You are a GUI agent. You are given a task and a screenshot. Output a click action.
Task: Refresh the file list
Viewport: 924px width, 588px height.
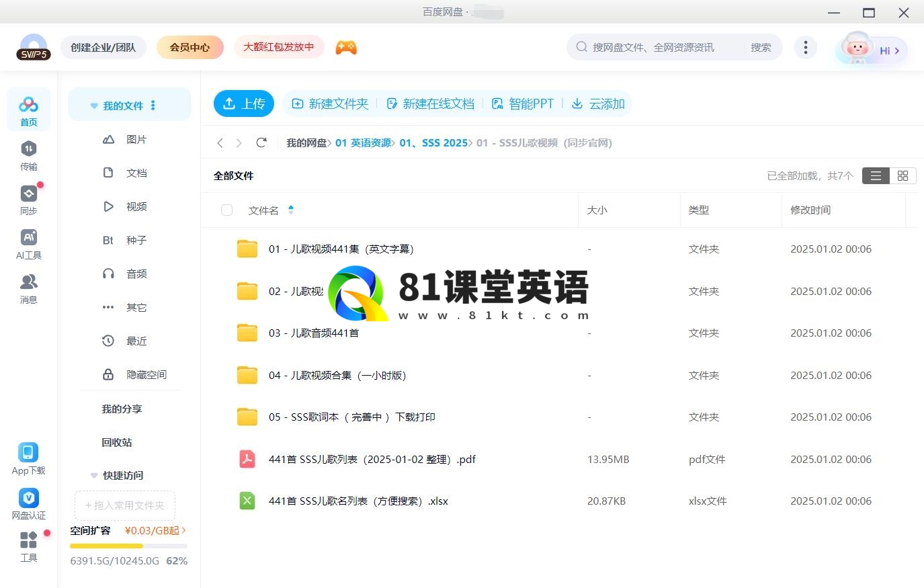(x=261, y=142)
